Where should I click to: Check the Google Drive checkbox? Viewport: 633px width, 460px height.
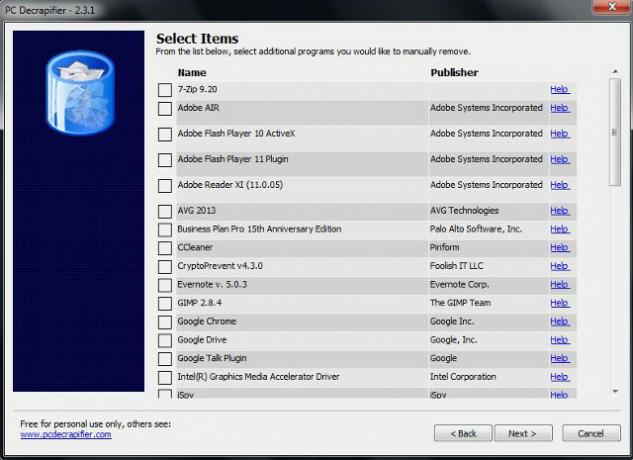point(165,340)
